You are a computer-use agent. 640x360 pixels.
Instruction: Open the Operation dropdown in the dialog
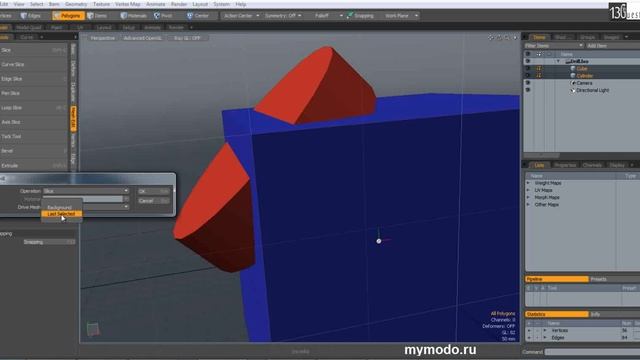click(x=86, y=191)
